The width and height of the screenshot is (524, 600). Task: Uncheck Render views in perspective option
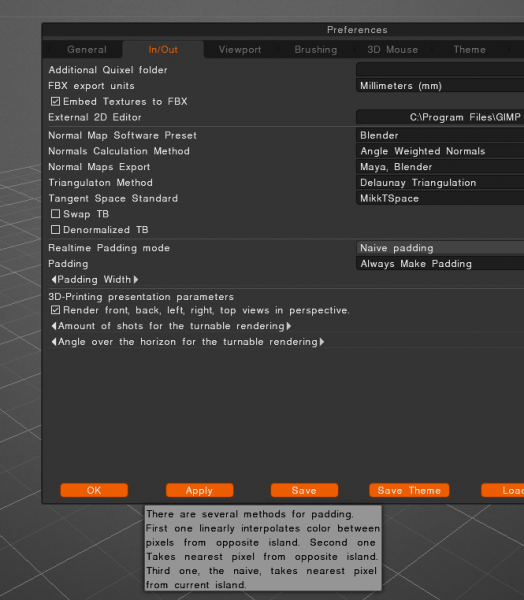pos(56,310)
